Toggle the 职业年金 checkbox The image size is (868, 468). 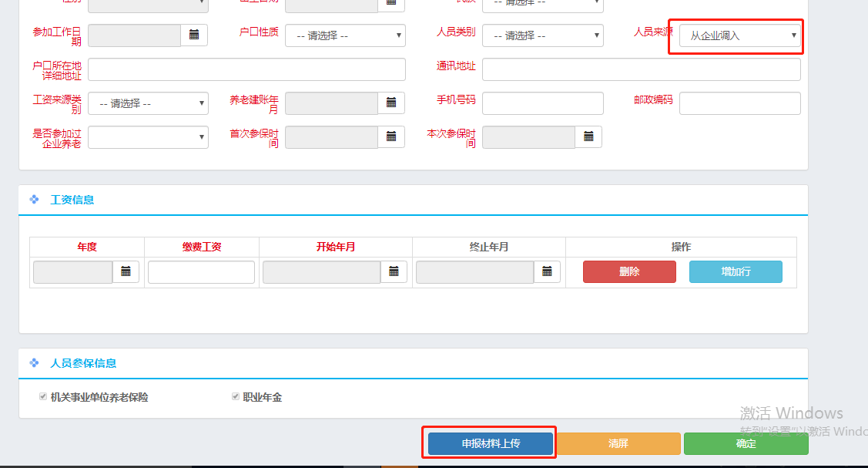point(236,397)
